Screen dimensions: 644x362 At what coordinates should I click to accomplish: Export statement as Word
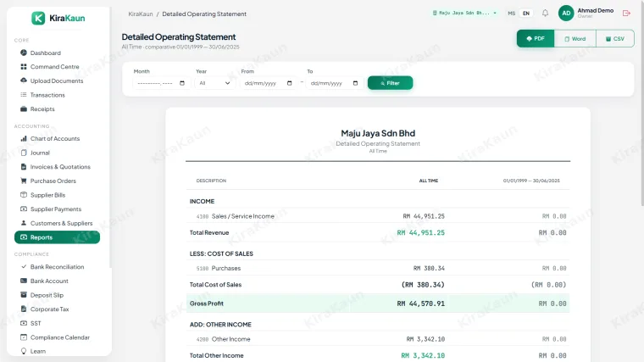point(575,39)
